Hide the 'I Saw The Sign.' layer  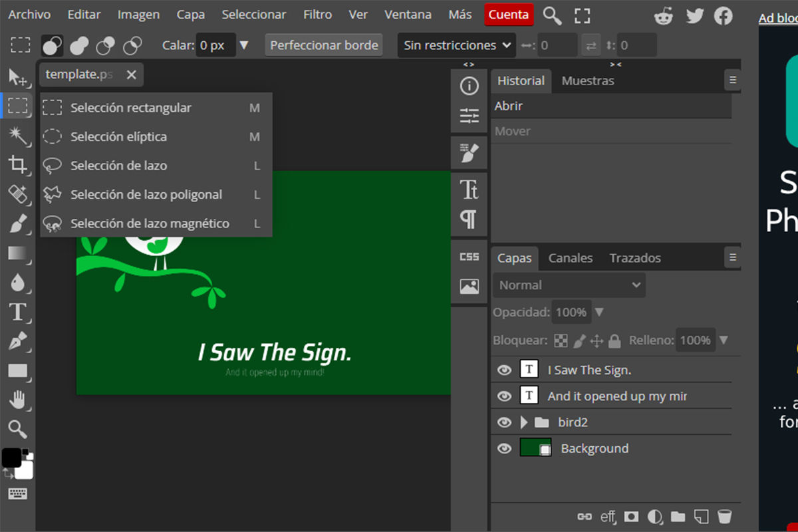504,370
